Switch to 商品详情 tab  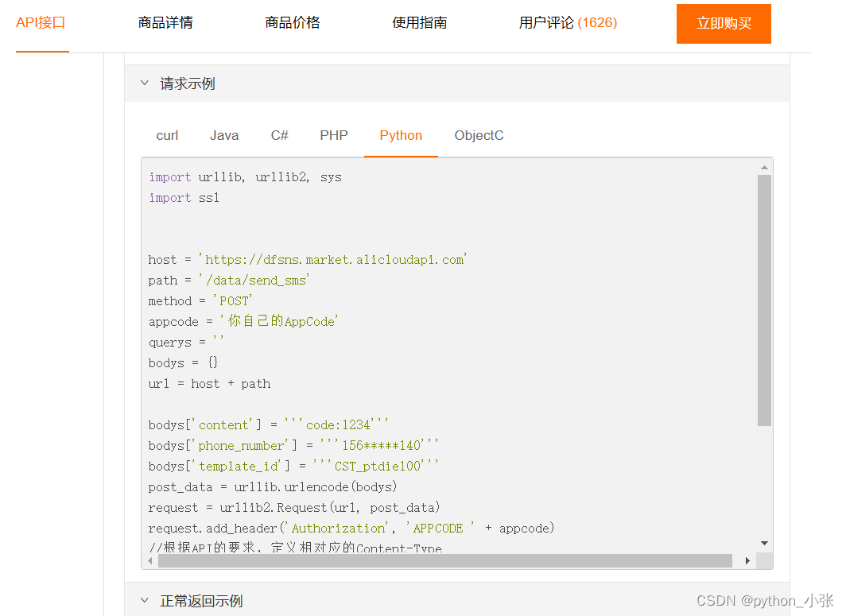(165, 23)
